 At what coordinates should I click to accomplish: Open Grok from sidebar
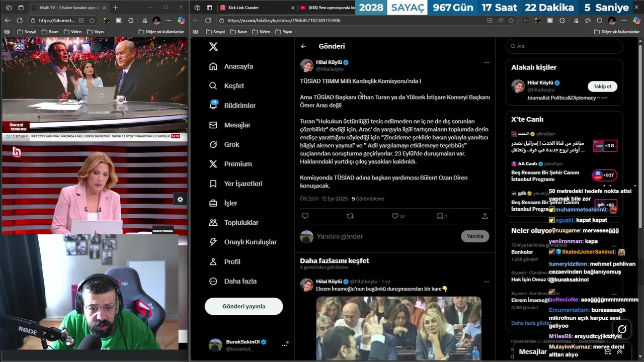pos(224,144)
